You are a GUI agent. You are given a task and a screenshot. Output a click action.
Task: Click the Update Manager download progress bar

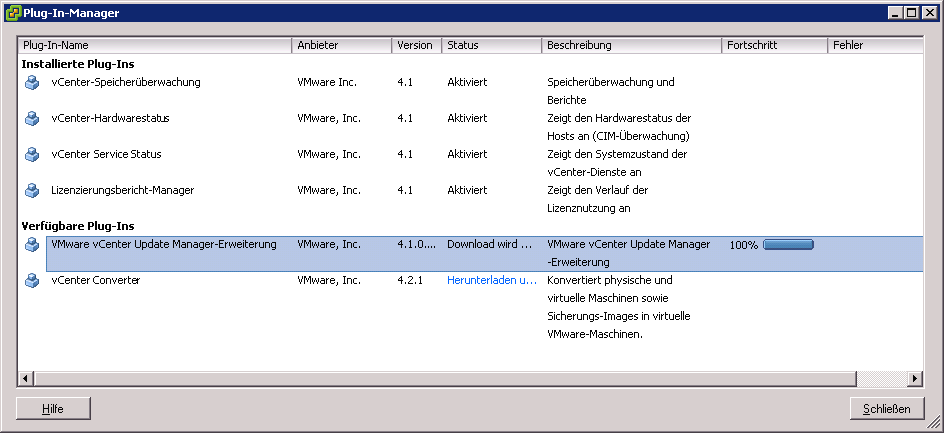pyautogui.click(x=788, y=244)
